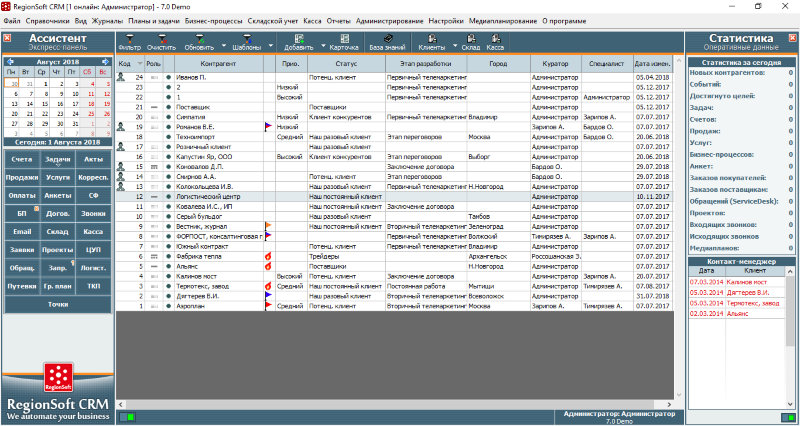Screen dimensions: 800x426
Task: Open the База знаний knowledge base
Action: coord(388,41)
